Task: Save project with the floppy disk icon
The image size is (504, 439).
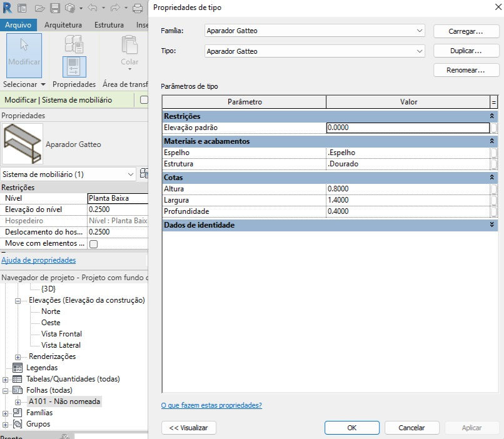Action: [55, 8]
